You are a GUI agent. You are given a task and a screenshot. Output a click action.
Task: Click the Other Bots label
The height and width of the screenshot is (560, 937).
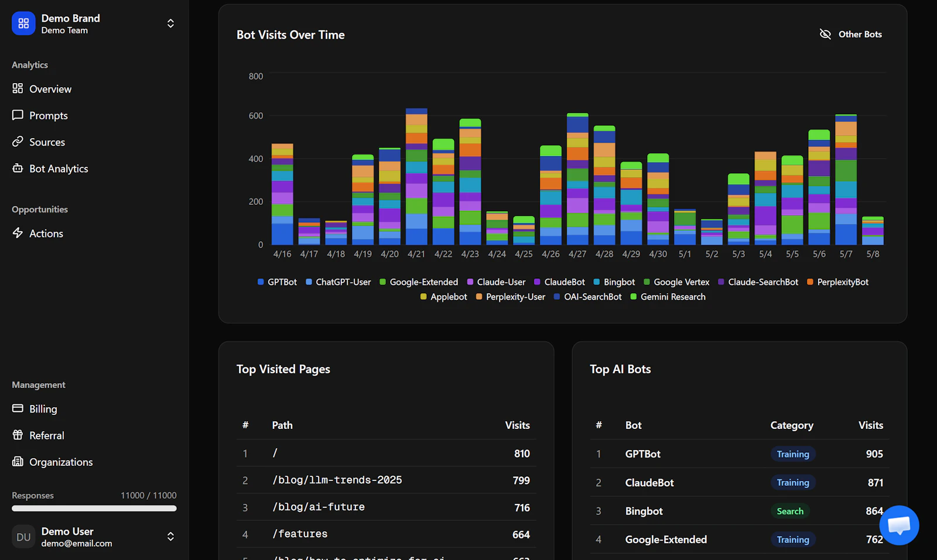[860, 34]
